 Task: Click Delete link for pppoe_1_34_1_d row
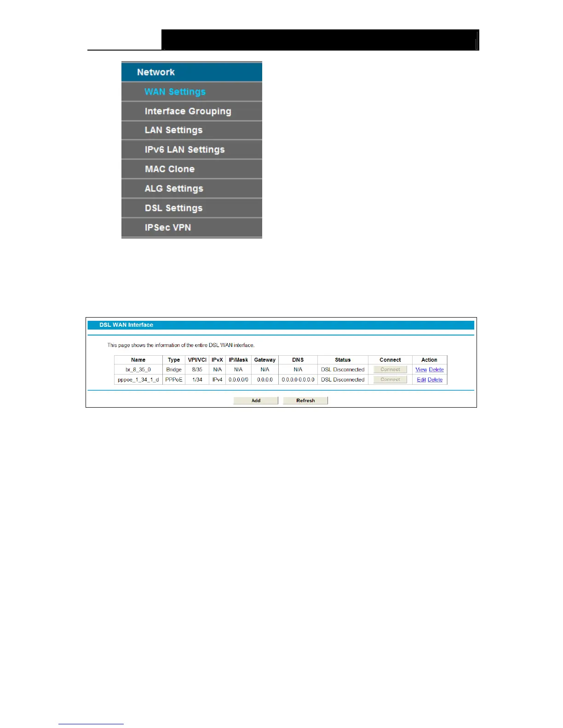pyautogui.click(x=435, y=380)
